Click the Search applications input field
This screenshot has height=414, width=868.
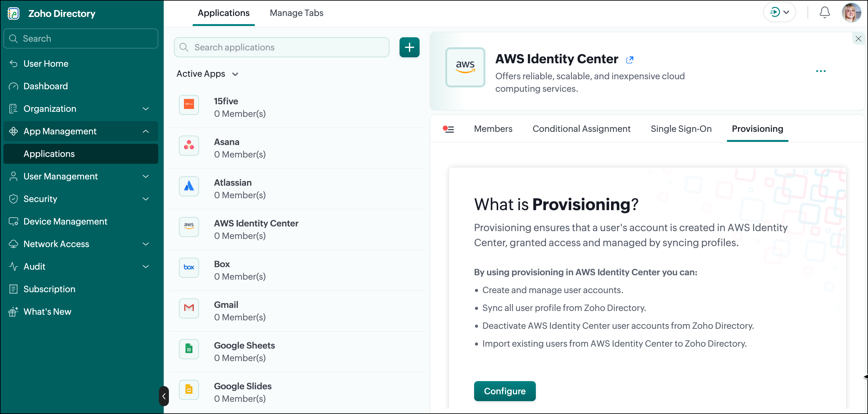(281, 47)
